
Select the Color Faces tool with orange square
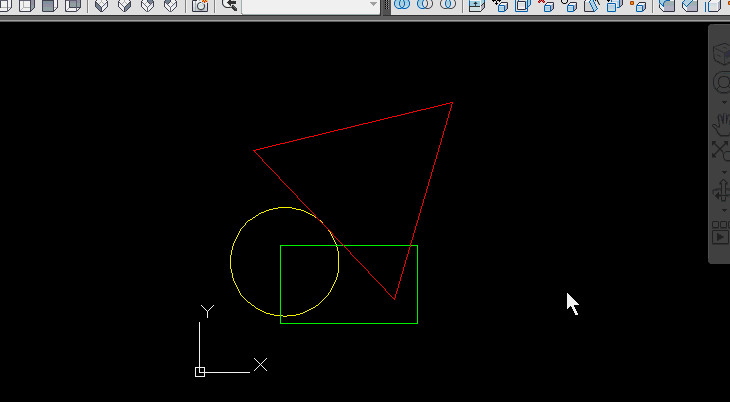[x=638, y=5]
